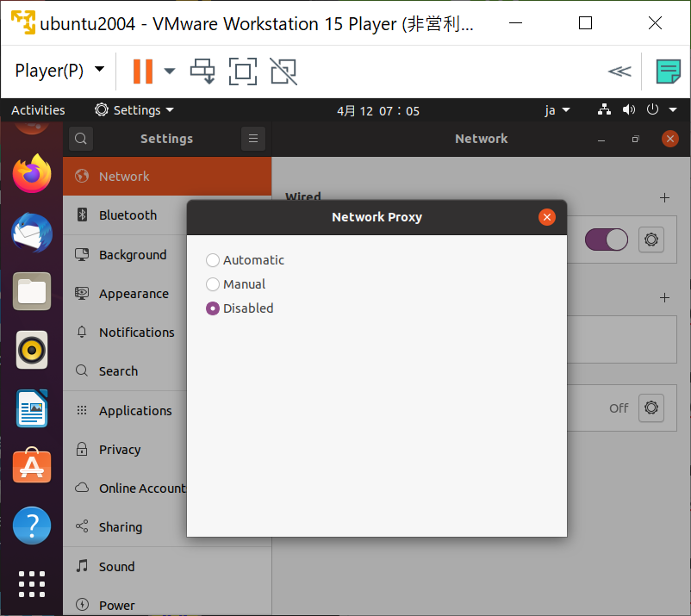Open the VMware Player(P) menu
Viewport: 691px width, 616px height.
59,71
